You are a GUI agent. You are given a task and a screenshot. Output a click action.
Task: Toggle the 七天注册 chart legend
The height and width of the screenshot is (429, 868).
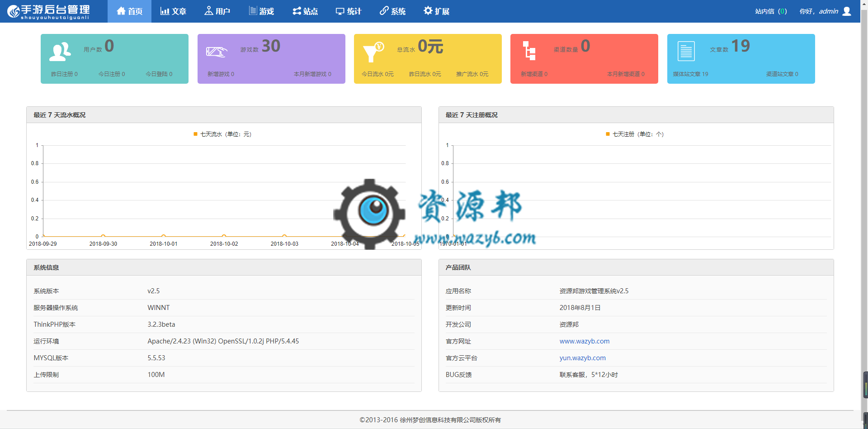[635, 134]
